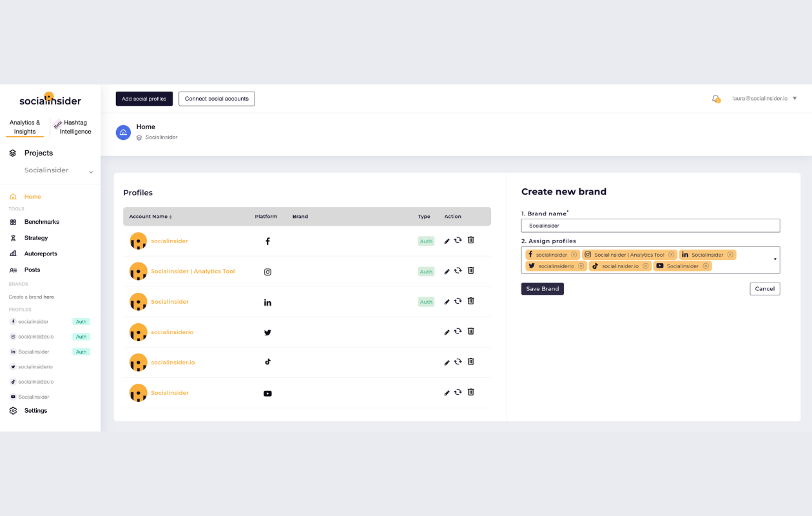Click the Auth badge on Facebook table row

pyautogui.click(x=426, y=241)
